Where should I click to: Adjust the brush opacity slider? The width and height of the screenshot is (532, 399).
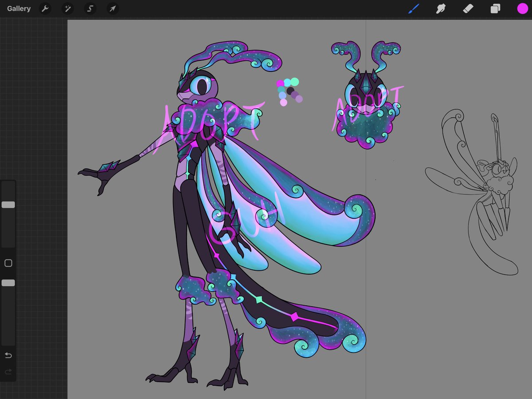click(x=8, y=282)
